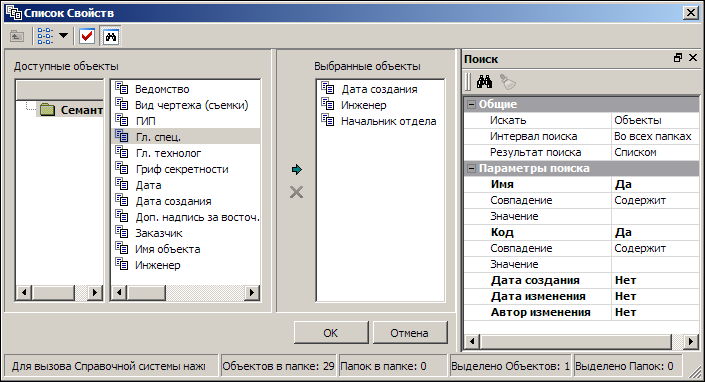Change Совпадение value under Имя
The width and height of the screenshot is (705, 382).
pyautogui.click(x=656, y=200)
